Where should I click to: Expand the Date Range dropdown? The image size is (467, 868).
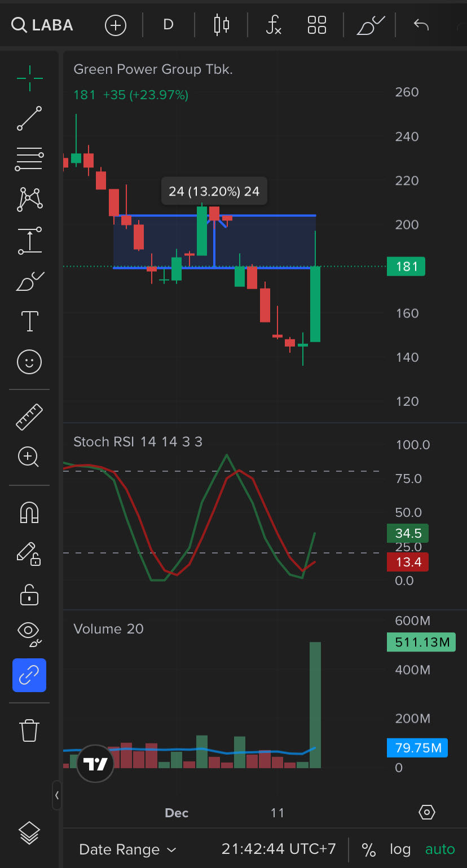pyautogui.click(x=128, y=849)
